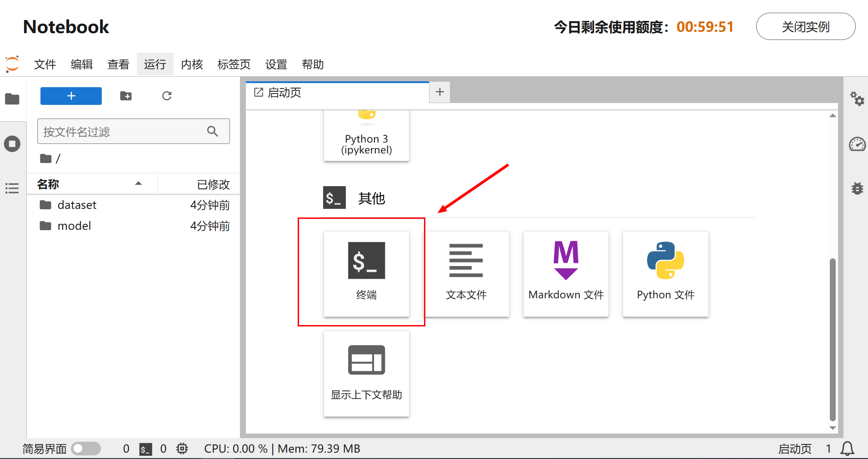Viewport: 868px width, 459px height.
Task: Click the blue new launcher plus button
Action: (x=71, y=96)
